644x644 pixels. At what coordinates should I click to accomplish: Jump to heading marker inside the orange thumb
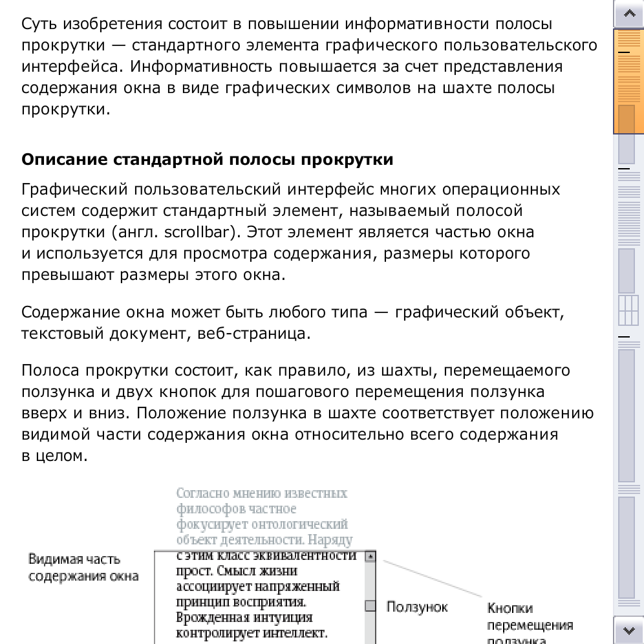[625, 51]
